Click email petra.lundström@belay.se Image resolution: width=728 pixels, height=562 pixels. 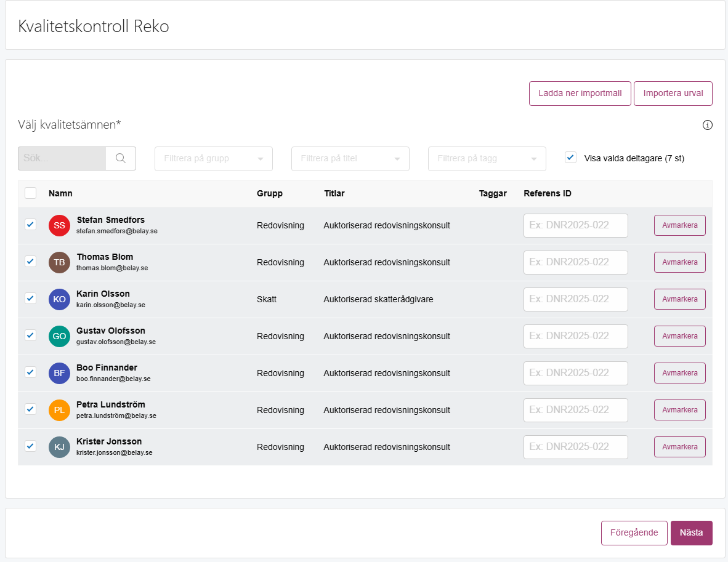116,416
